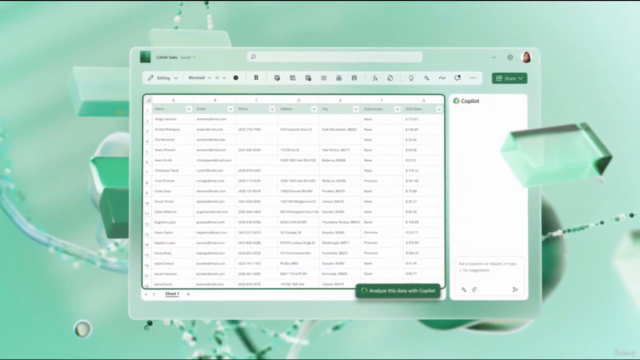Click the CafeAI Sales file name
Image resolution: width=640 pixels, height=360 pixels.
[167, 58]
